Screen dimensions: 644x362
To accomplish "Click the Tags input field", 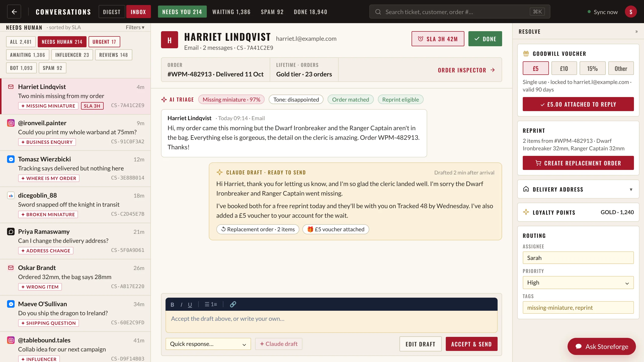I will (x=578, y=307).
